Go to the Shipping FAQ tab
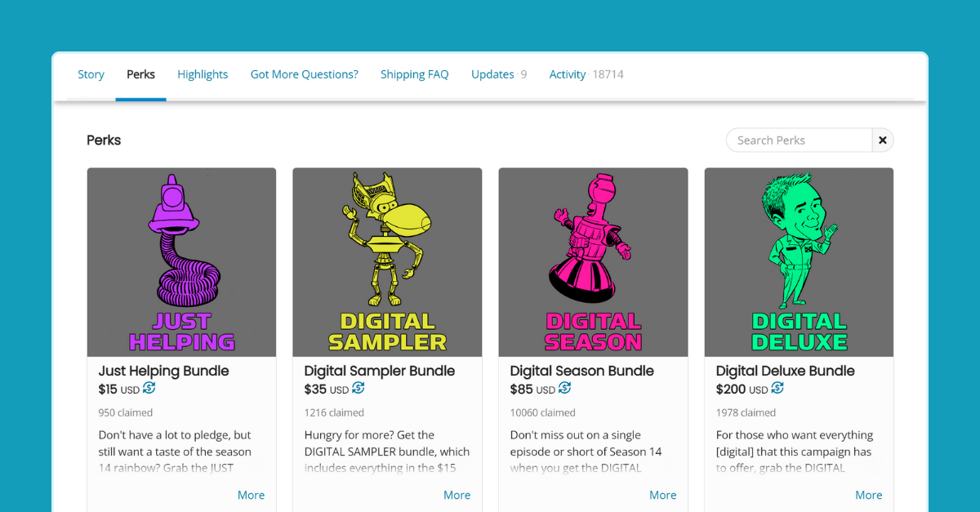The width and height of the screenshot is (980, 512). point(414,74)
